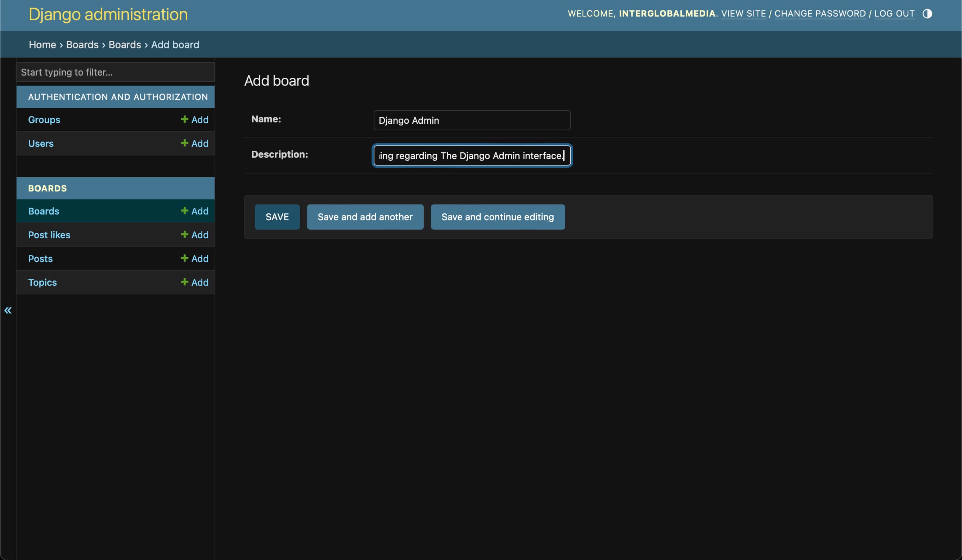
Task: Focus the Name input field
Action: tap(472, 120)
